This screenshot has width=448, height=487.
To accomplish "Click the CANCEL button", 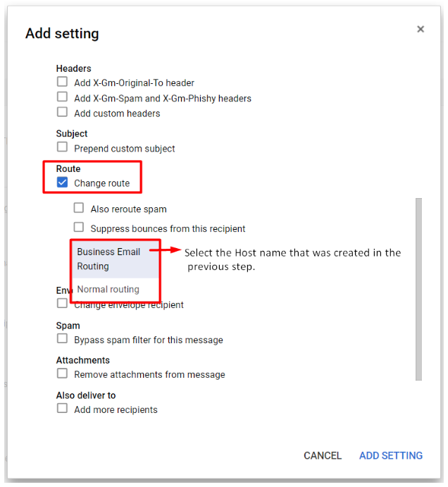I will tap(323, 455).
